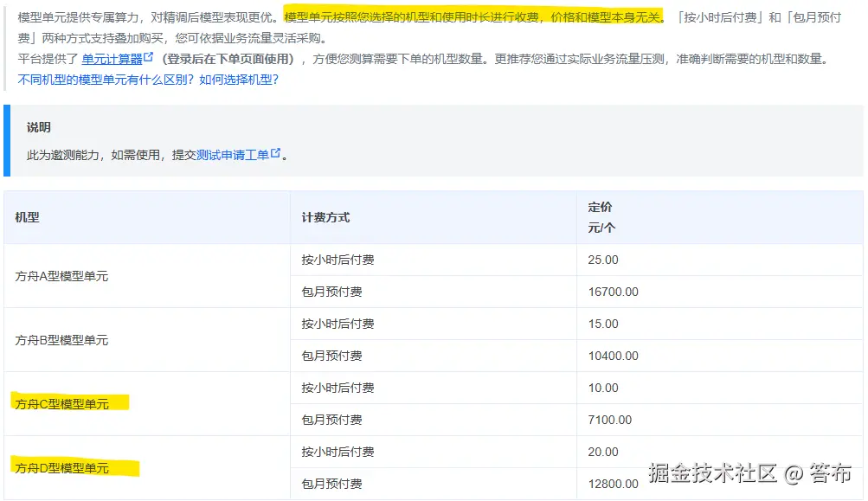Click 包月预付费 in the C型 row
This screenshot has width=868, height=501.
pos(331,421)
